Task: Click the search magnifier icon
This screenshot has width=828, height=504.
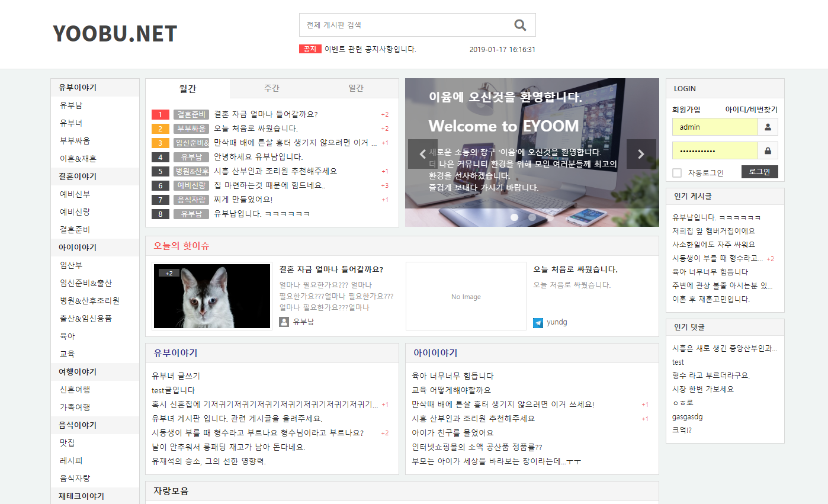Action: (520, 25)
